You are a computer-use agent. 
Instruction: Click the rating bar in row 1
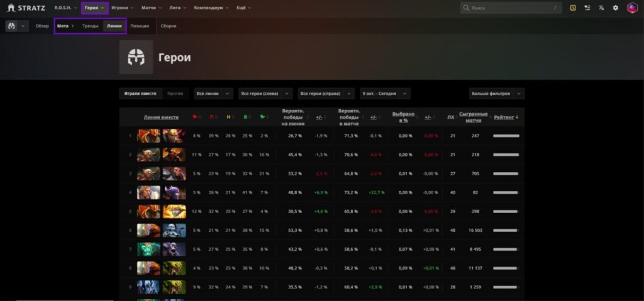pos(506,136)
